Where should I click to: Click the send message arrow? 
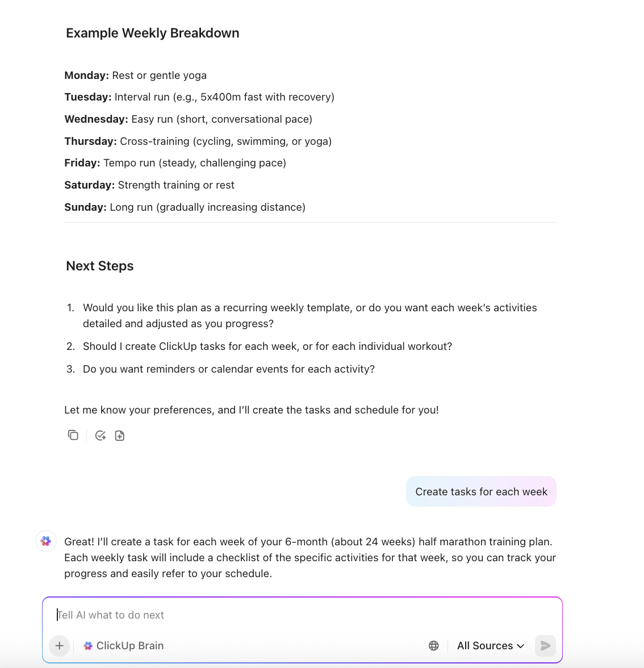(545, 646)
